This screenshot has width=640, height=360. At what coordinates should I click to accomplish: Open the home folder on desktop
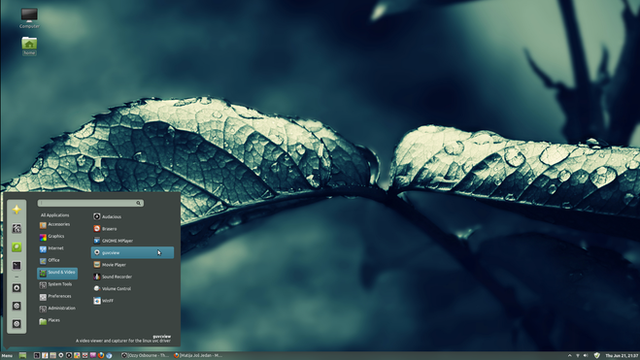point(29,46)
